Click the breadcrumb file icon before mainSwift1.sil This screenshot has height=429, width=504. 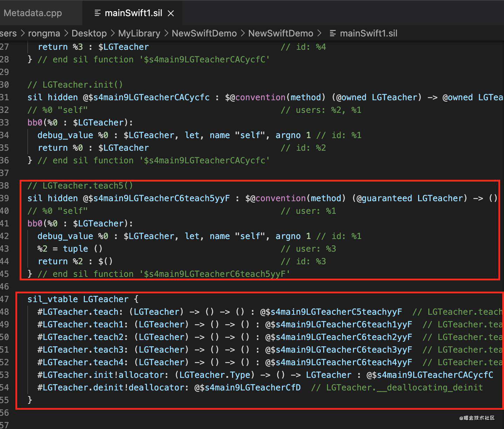pos(333,34)
